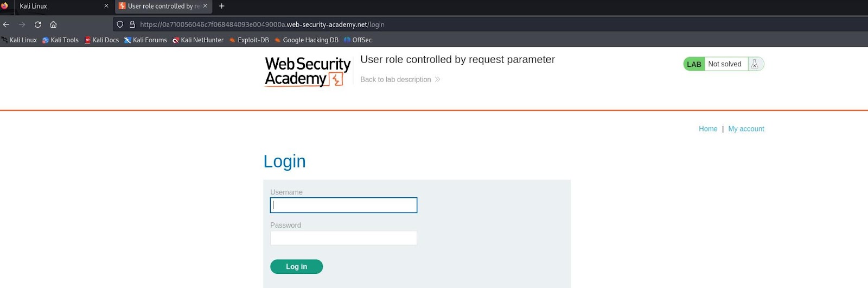The height and width of the screenshot is (288, 868).
Task: Focus the Username input field
Action: click(x=343, y=205)
